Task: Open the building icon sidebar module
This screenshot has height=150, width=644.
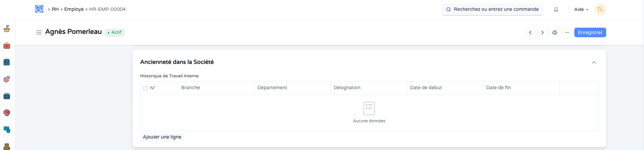Action: (x=7, y=147)
